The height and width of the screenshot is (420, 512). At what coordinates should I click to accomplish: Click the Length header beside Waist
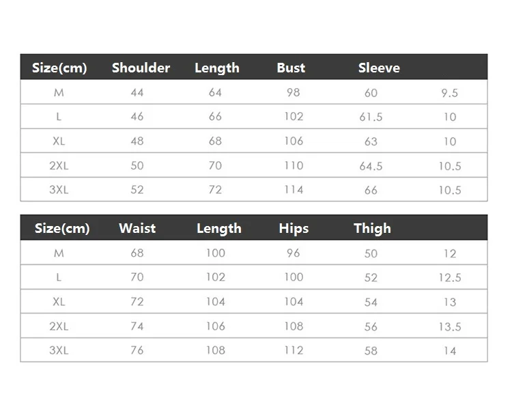[x=219, y=228]
